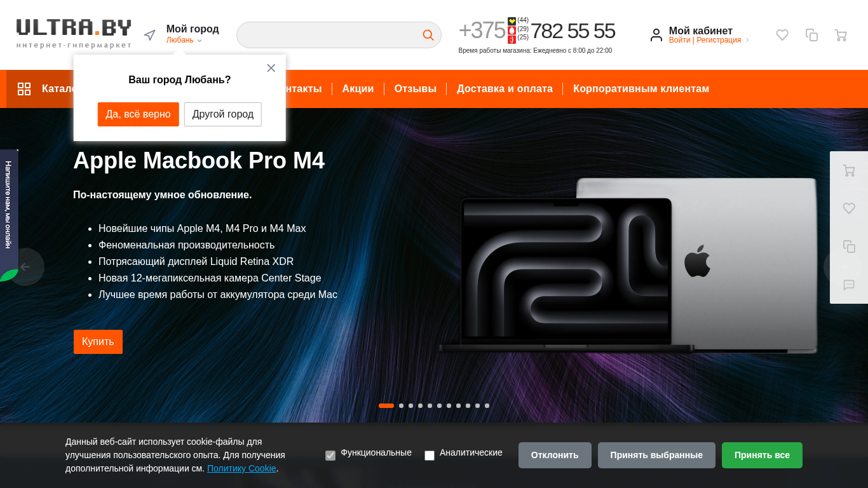Screen dimensions: 868x488
Task: Click Принять выбранные button
Action: pos(656,456)
